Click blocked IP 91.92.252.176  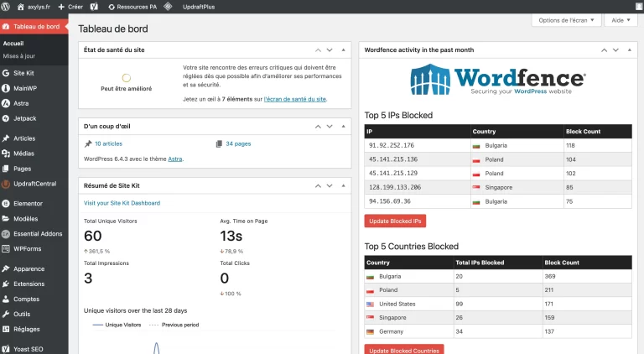point(392,145)
